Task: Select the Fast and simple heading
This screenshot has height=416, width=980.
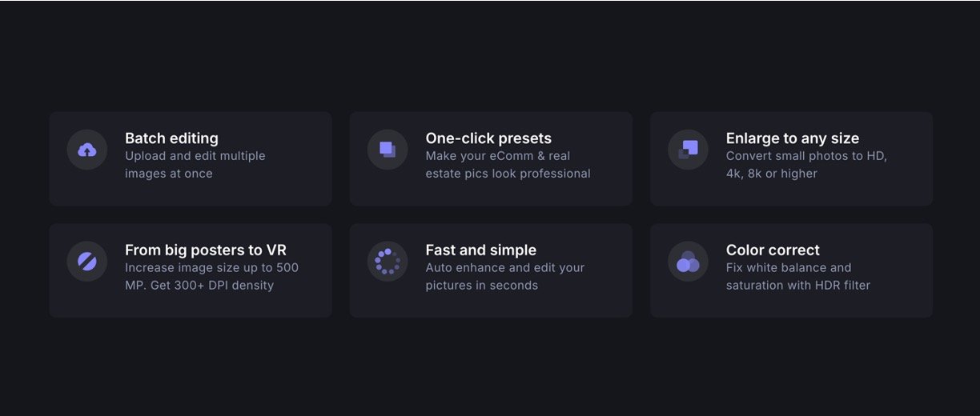Action: [480, 250]
